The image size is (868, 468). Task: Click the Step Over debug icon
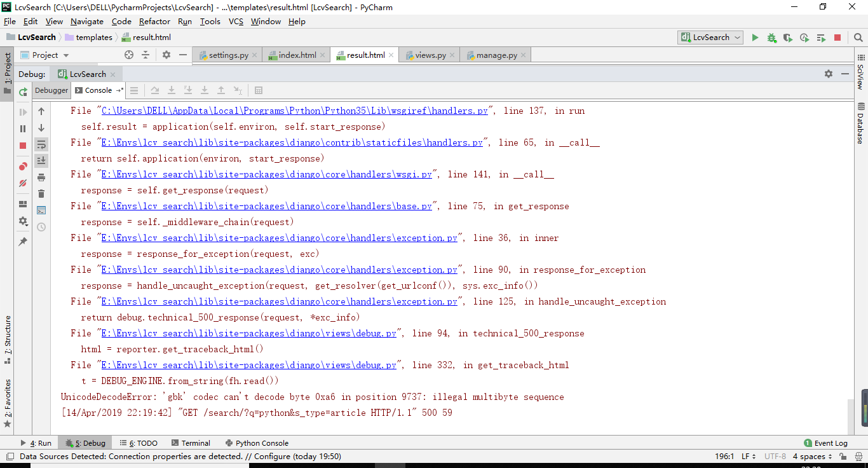point(155,90)
